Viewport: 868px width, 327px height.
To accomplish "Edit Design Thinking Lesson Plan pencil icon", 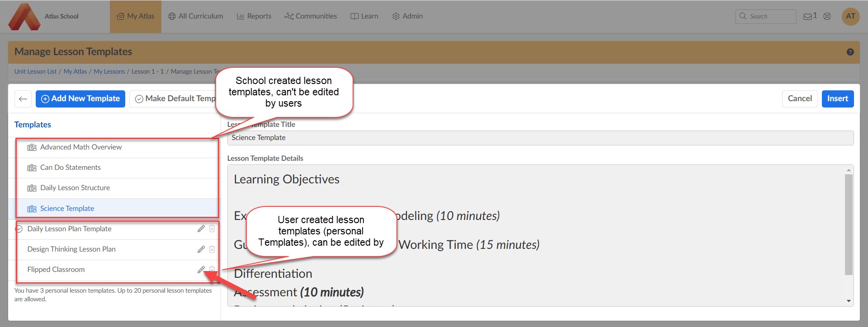I will point(201,249).
